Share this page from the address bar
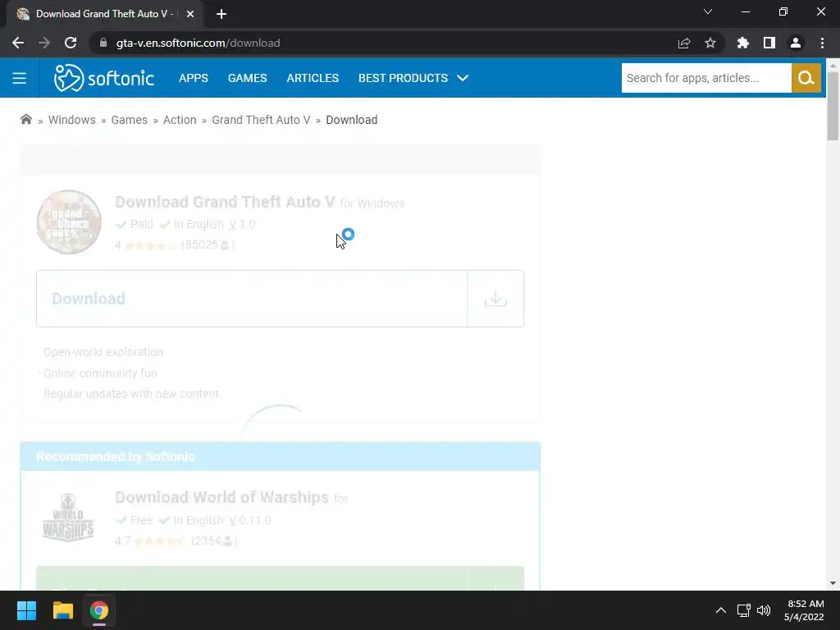840x630 pixels. click(684, 43)
